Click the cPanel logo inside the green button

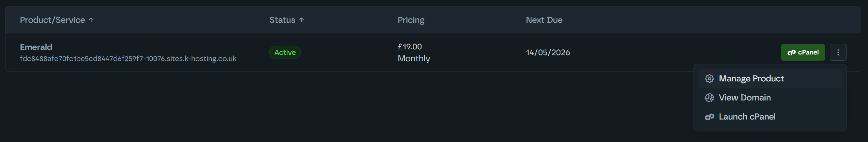791,52
